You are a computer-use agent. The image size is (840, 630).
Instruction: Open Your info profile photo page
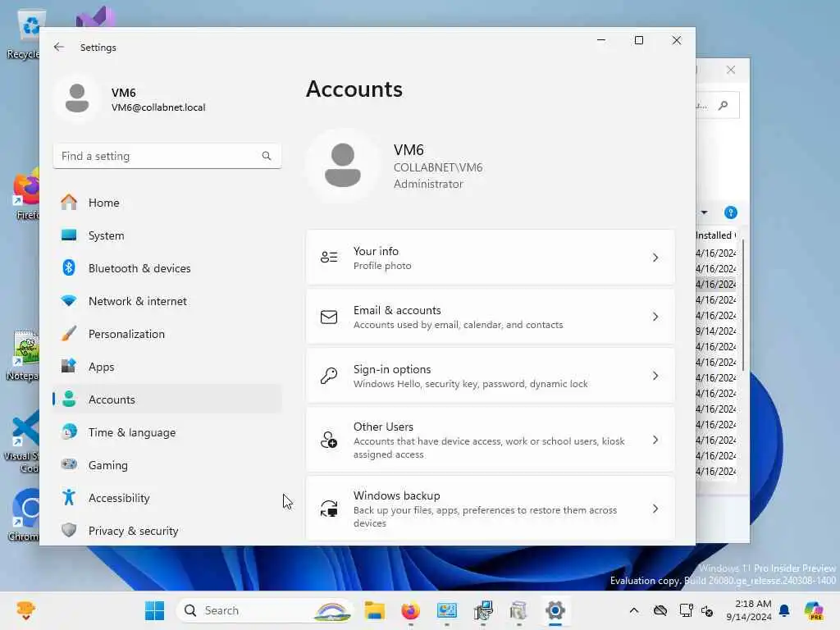(x=491, y=258)
